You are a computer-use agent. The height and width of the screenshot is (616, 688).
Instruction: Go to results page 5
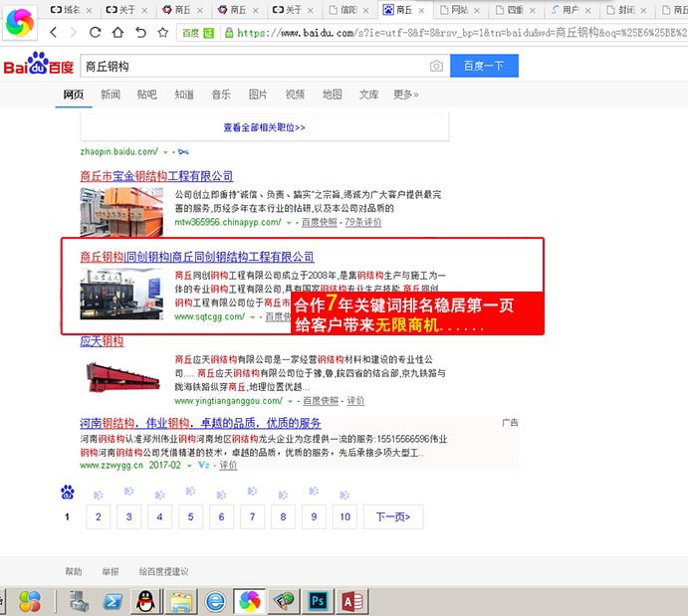click(190, 516)
